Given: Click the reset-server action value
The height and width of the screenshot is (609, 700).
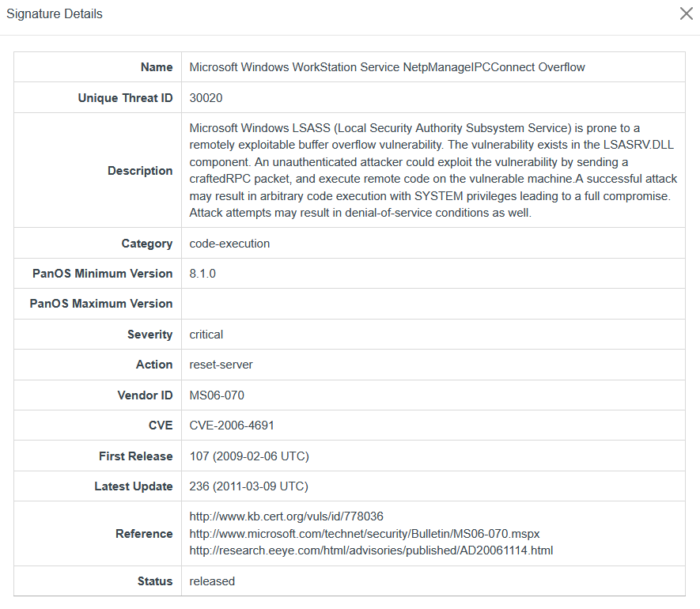Looking at the screenshot, I should pyautogui.click(x=221, y=365).
